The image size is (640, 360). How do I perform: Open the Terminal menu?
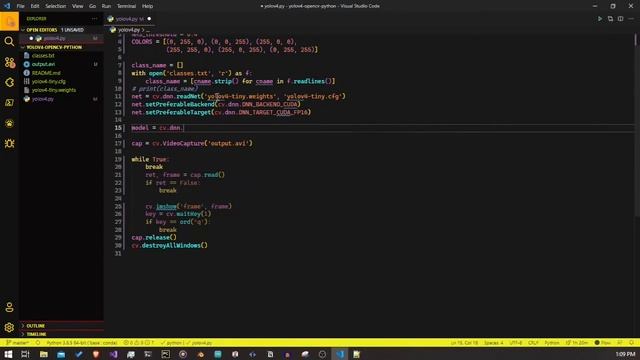[126, 6]
